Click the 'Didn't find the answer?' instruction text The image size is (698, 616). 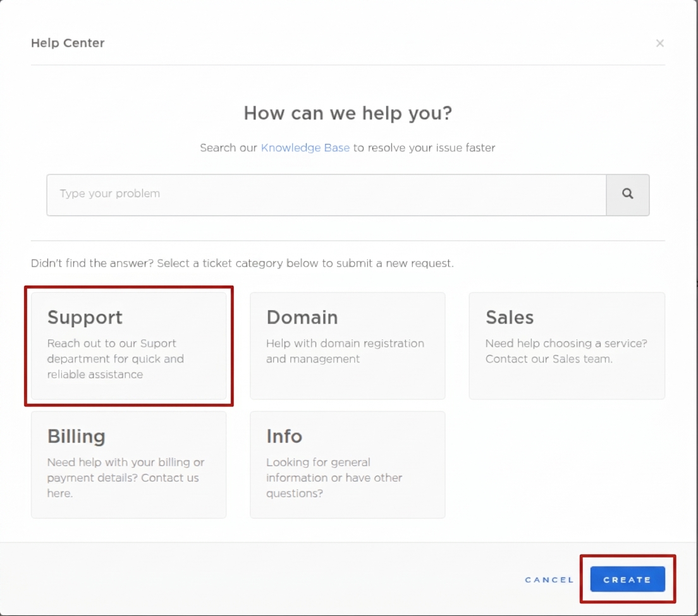pos(243,263)
